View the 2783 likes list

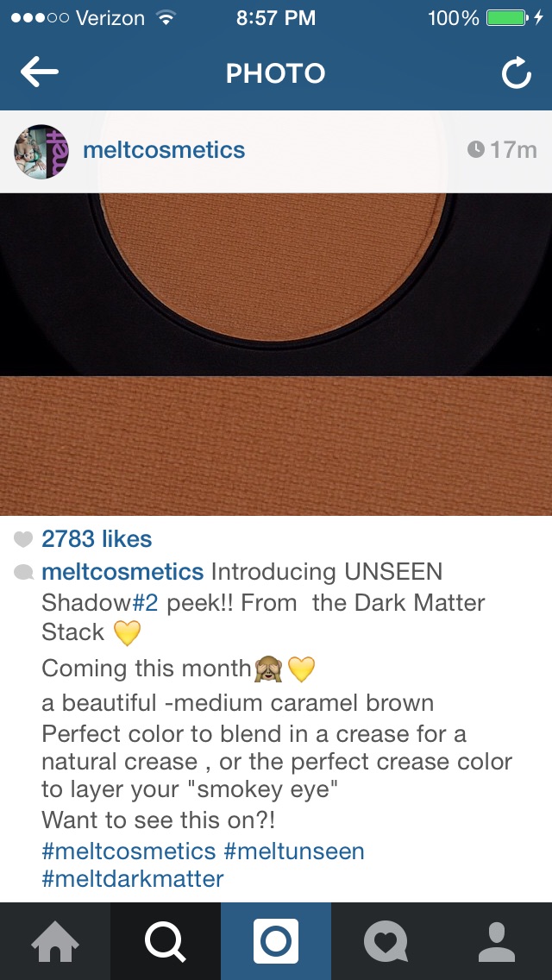pyautogui.click(x=97, y=539)
